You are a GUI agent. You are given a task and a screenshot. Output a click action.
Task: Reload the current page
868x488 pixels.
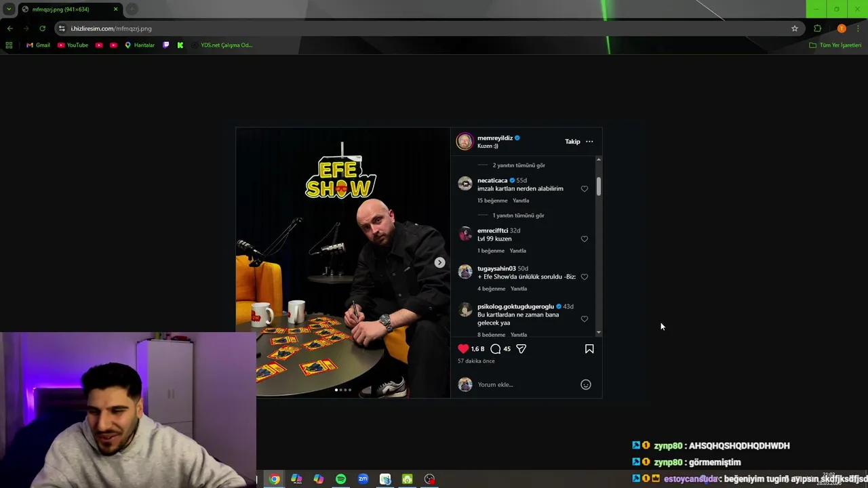42,28
